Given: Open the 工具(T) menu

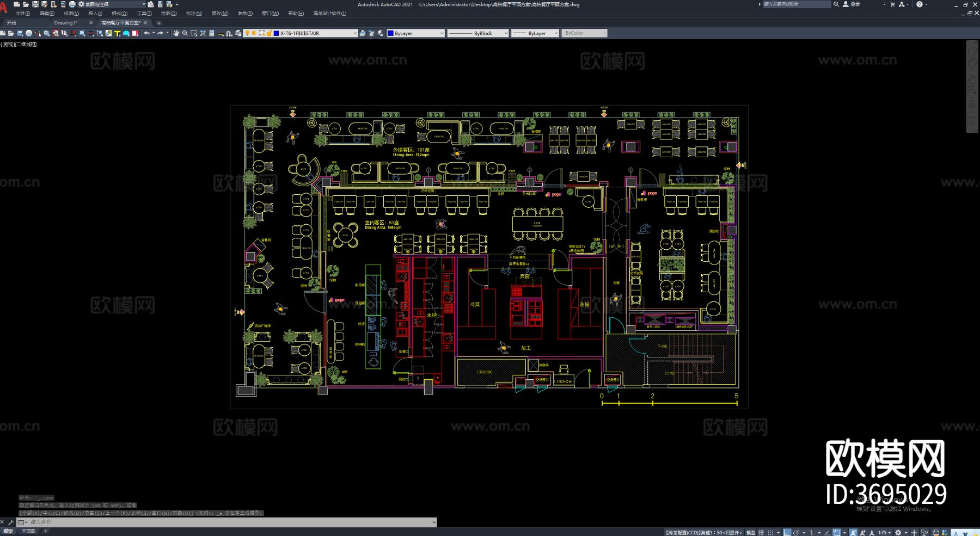Looking at the screenshot, I should tap(144, 13).
